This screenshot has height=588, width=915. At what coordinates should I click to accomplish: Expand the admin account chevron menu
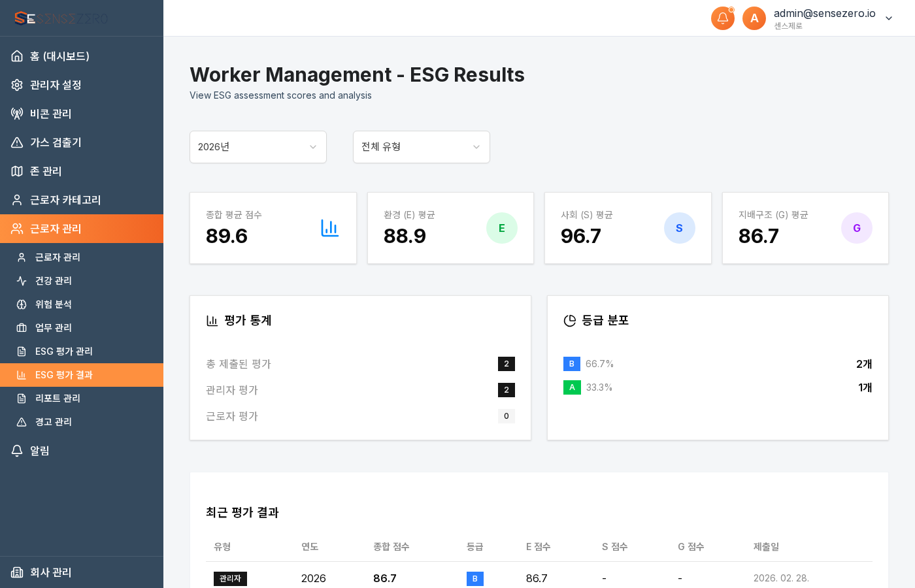click(x=889, y=18)
